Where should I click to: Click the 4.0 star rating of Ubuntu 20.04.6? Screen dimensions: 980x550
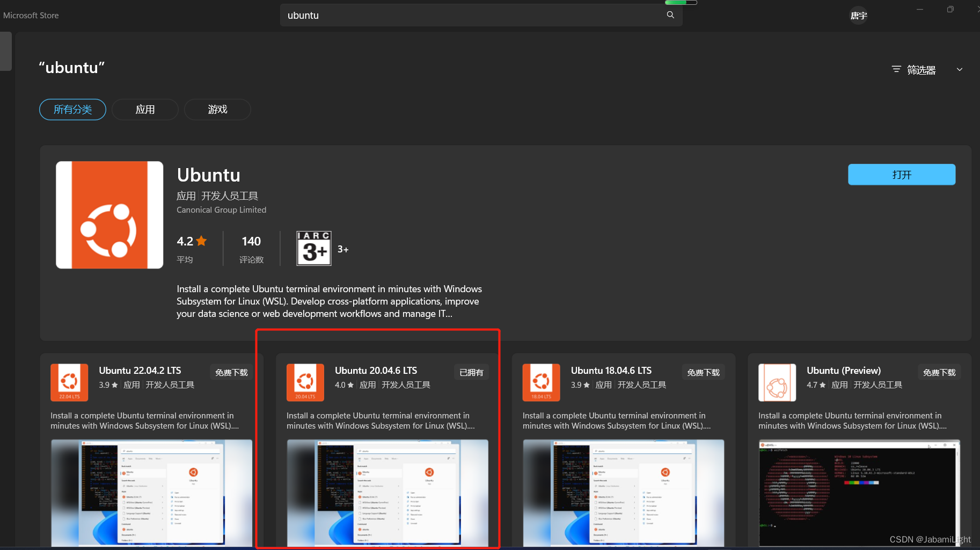[344, 385]
